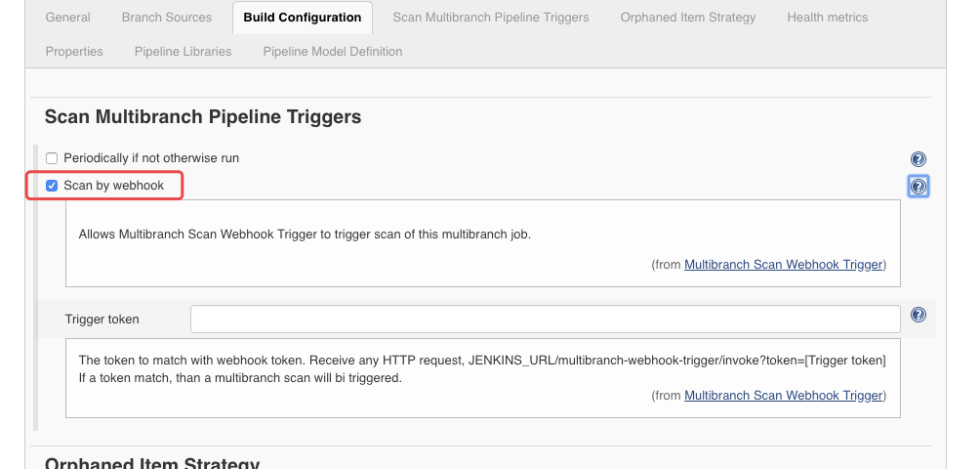Image resolution: width=980 pixels, height=469 pixels.
Task: Open plugin link in Scan by webhook help
Action: (783, 265)
